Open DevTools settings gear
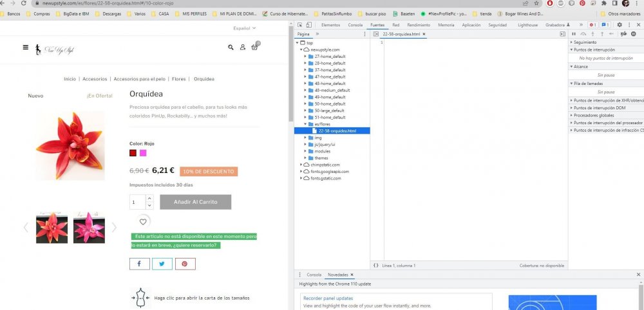This screenshot has width=644, height=310. tap(620, 25)
